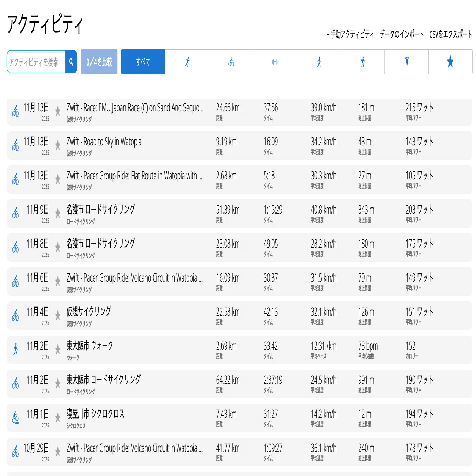
Task: Filter activities by gym dumbbell icon
Action: click(x=275, y=62)
